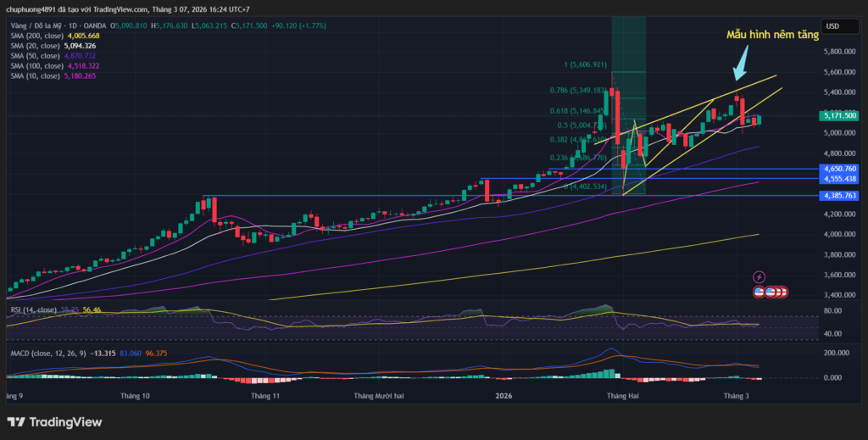
Task: Click the 'Mẫu hình nêm tăng' text annotation
Action: 773,36
